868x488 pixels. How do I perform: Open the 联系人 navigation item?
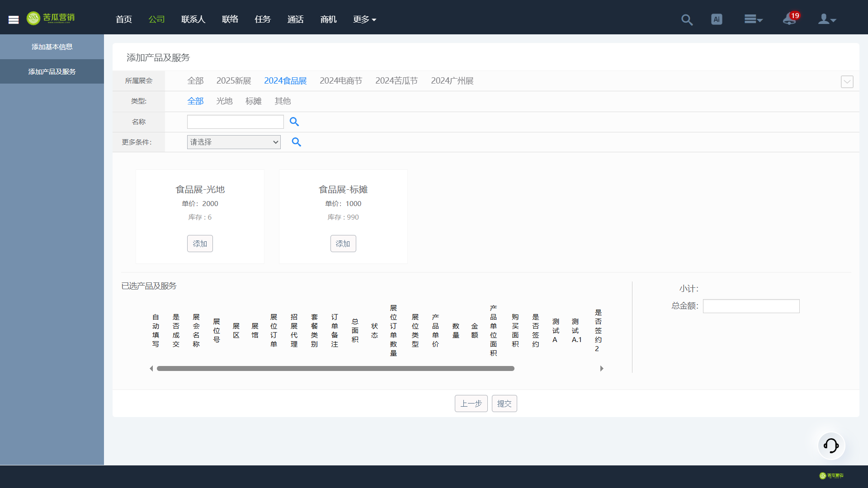point(193,19)
